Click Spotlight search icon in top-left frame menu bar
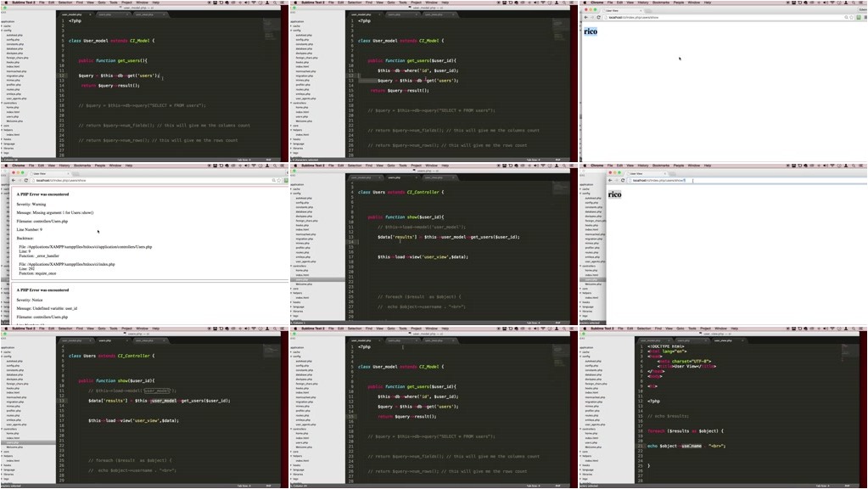Screen dimensions: 868x489 point(275,3)
